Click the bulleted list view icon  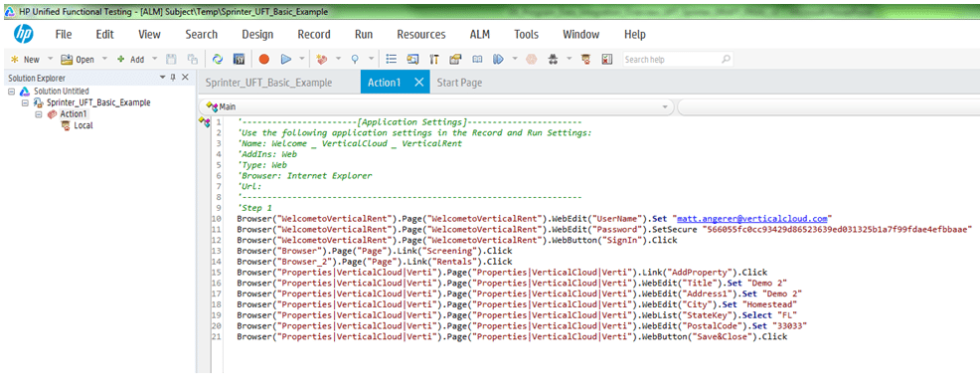coord(392,60)
